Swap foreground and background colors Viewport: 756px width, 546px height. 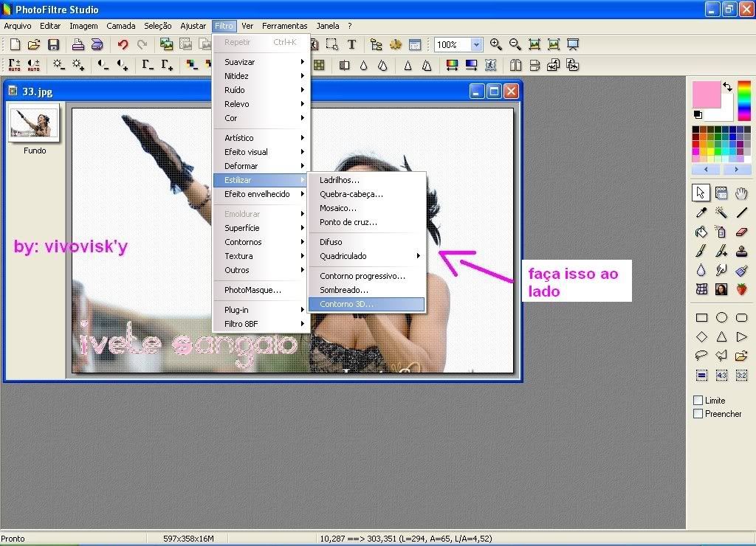(727, 87)
